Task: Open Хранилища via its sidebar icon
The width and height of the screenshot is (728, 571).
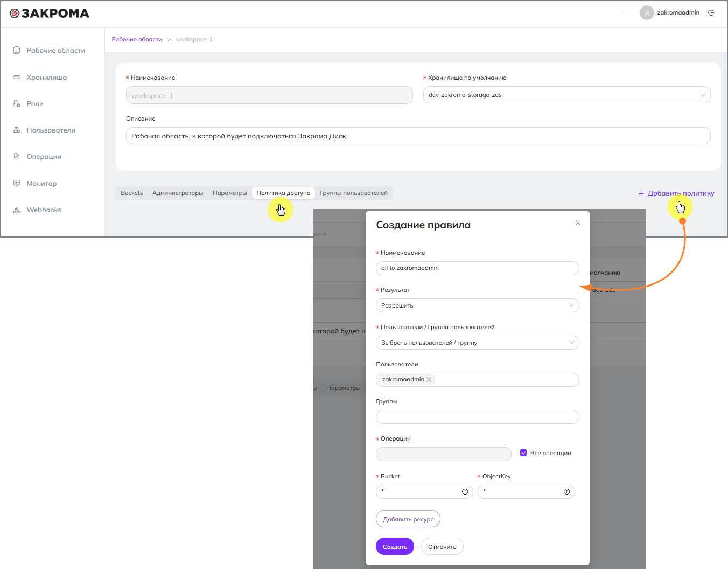Action: point(17,77)
